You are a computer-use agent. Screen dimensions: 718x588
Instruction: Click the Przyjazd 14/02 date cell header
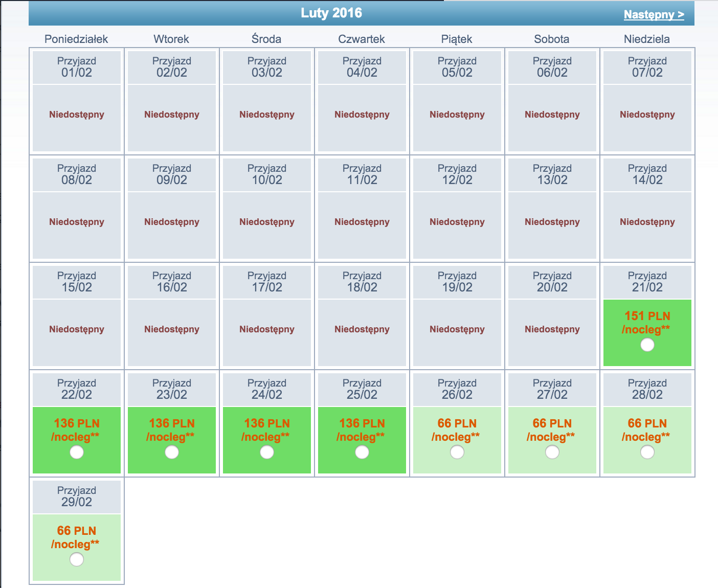point(647,174)
